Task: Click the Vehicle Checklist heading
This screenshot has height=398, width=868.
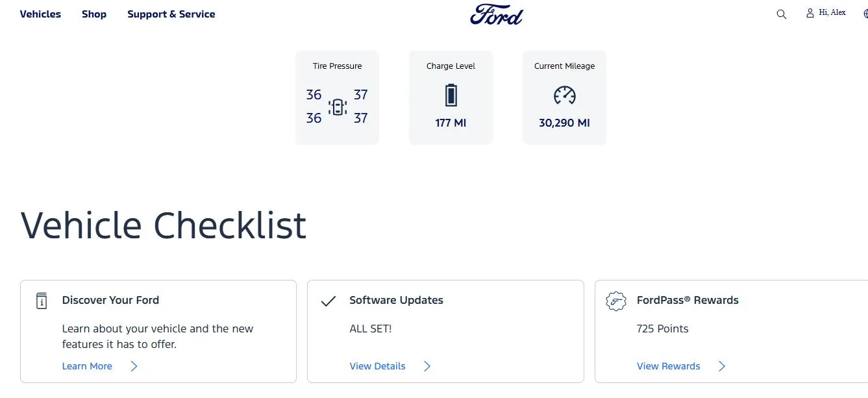Action: click(x=164, y=226)
